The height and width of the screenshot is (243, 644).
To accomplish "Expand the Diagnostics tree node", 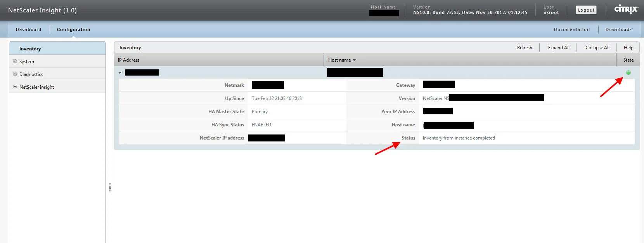I will pyautogui.click(x=15, y=74).
